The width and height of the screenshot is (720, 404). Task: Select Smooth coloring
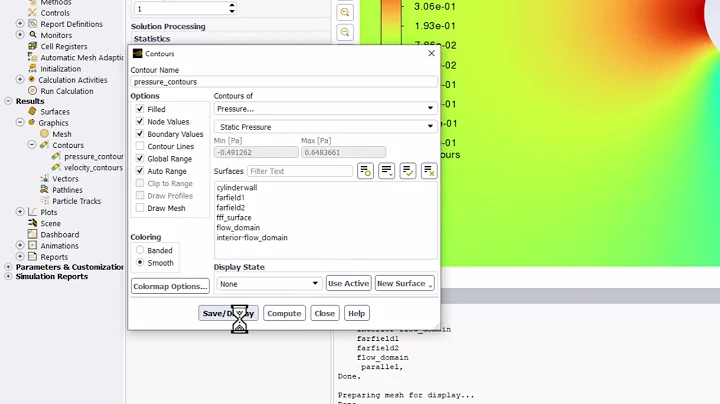coord(140,263)
